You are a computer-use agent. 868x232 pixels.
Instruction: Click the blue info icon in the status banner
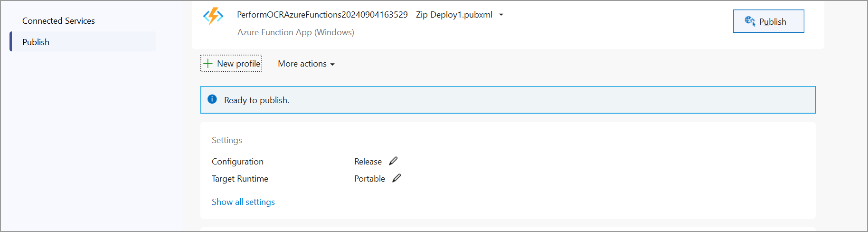point(212,99)
